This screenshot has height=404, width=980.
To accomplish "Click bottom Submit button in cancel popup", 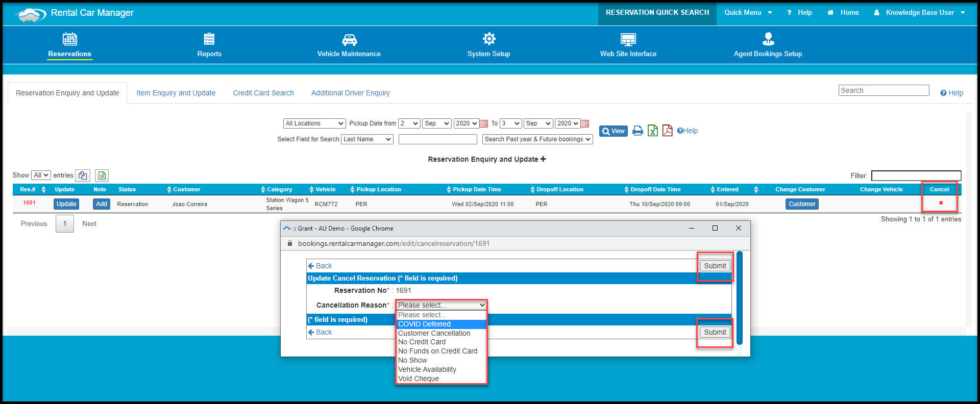I will (715, 332).
